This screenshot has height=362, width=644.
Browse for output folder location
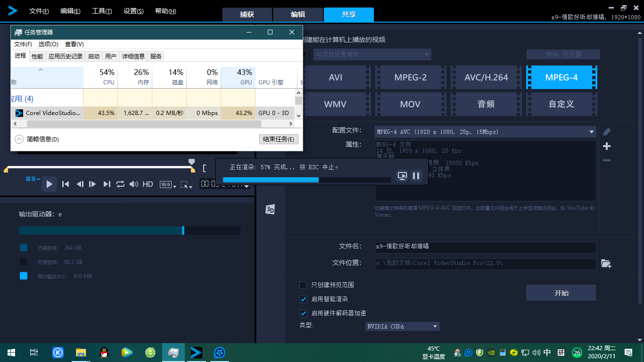606,264
